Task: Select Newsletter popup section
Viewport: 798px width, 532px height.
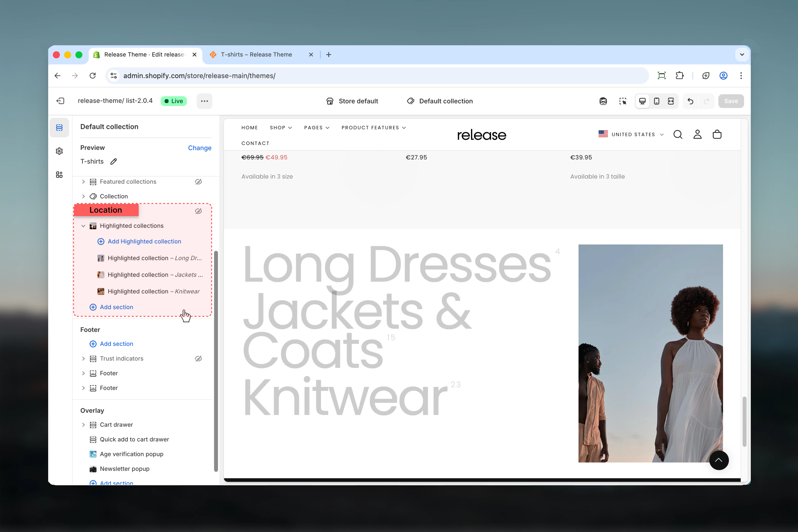Action: click(x=119, y=469)
